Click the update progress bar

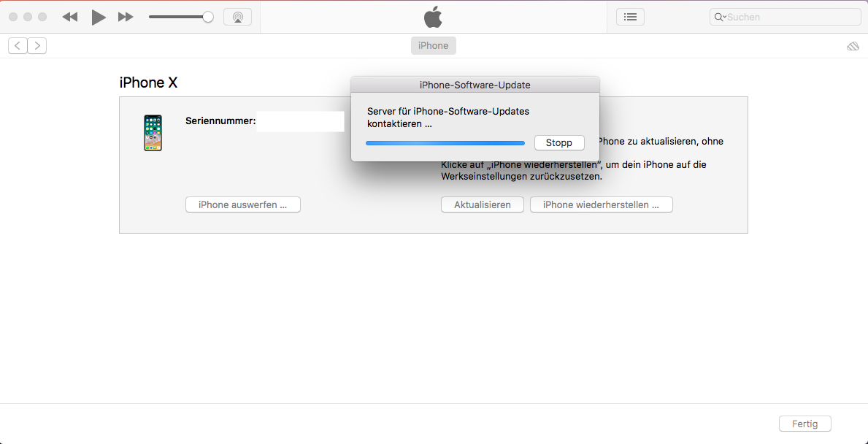coord(445,143)
